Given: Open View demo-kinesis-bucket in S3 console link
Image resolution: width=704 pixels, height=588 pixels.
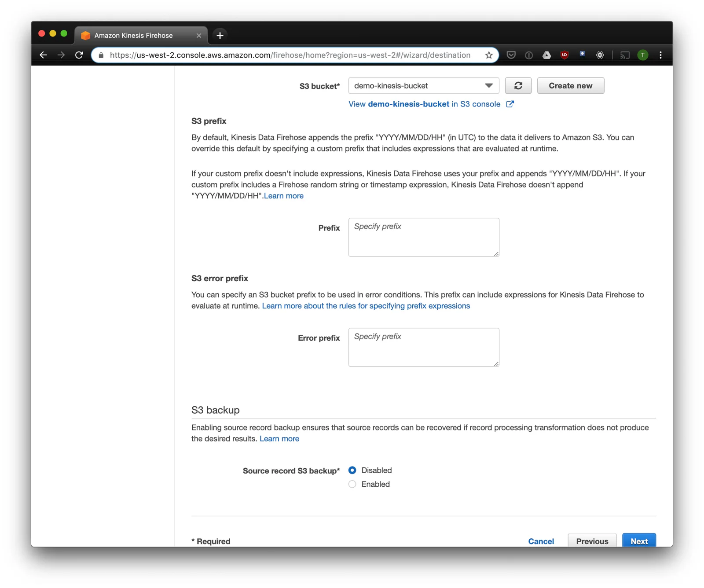Looking at the screenshot, I should (x=424, y=104).
